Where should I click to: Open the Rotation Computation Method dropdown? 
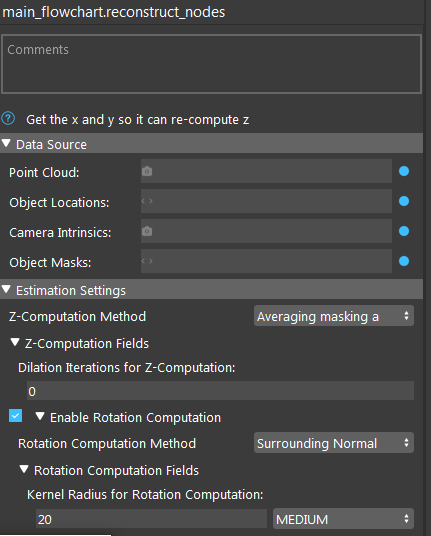pyautogui.click(x=334, y=443)
